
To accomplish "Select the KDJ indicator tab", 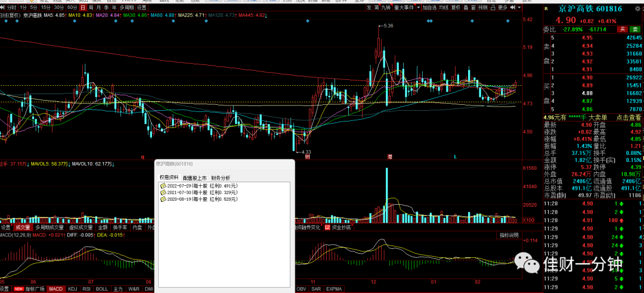I will 73,289.
